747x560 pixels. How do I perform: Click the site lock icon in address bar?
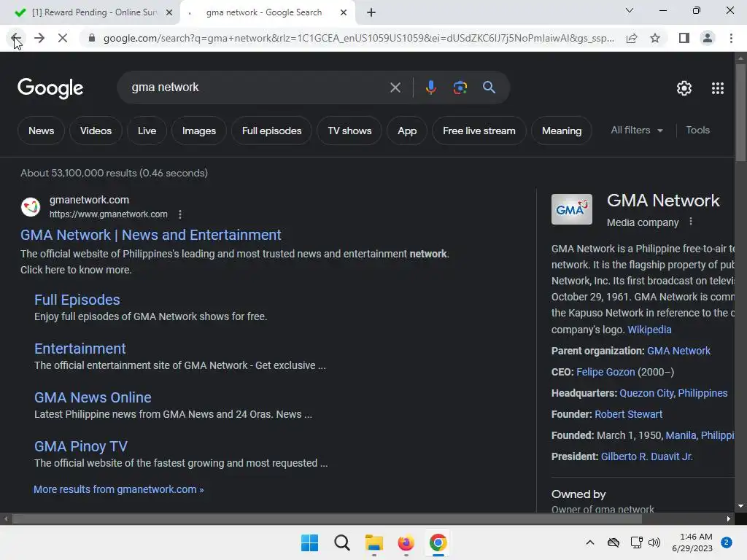pyautogui.click(x=92, y=38)
